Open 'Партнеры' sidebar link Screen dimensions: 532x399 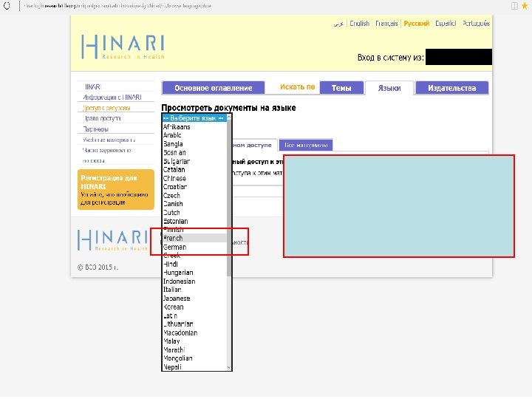pos(96,129)
